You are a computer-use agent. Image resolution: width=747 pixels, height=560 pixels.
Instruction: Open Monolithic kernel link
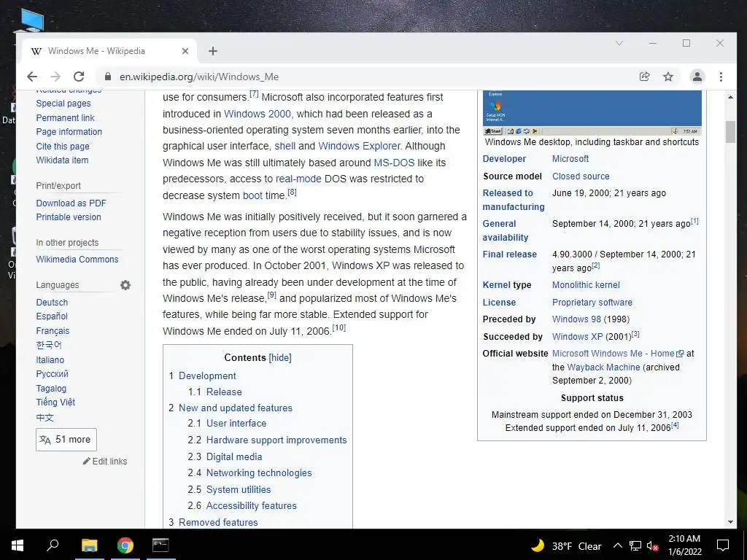pos(586,285)
